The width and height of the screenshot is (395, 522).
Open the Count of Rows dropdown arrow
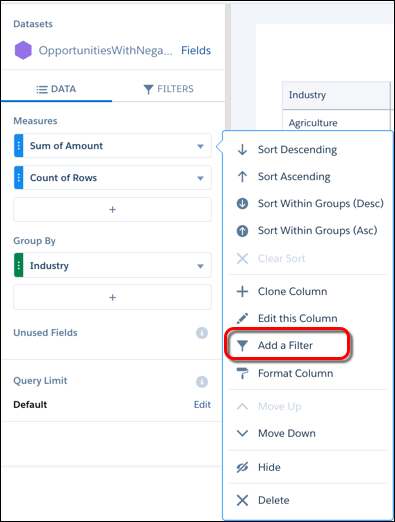tap(200, 178)
